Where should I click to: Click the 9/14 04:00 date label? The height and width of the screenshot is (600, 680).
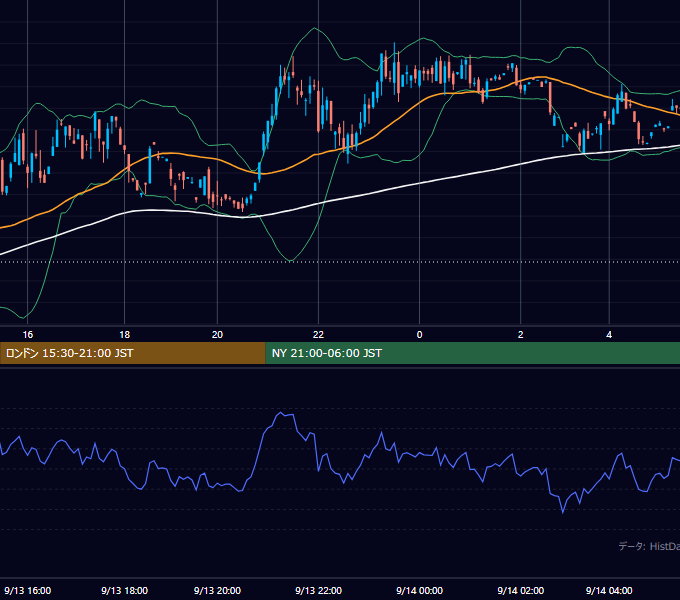609,590
